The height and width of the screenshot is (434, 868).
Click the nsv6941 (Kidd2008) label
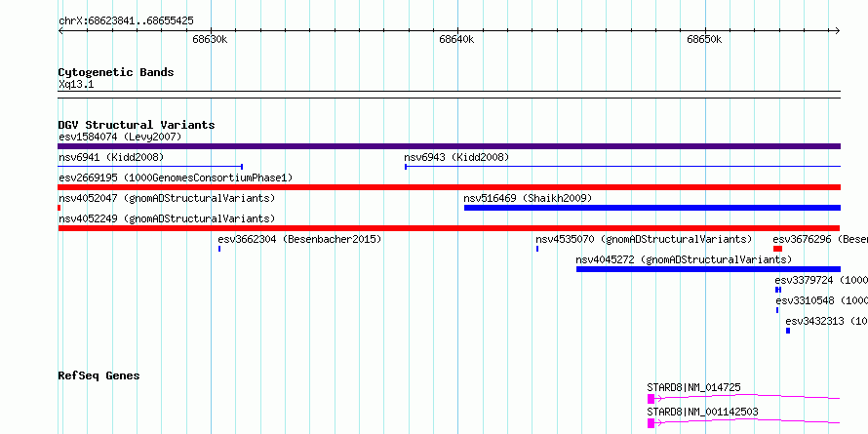[x=111, y=157]
